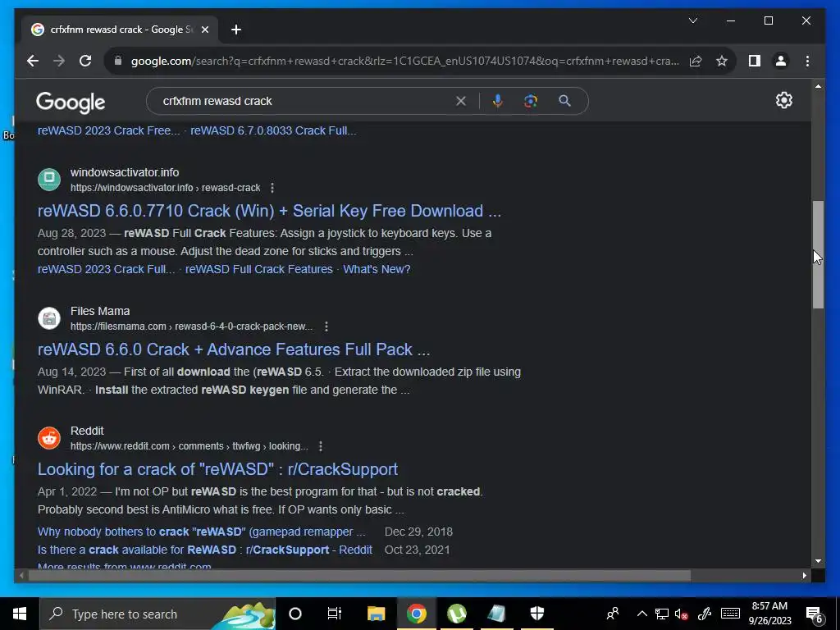Open reWASD Full Crack Features sitelink
Screen dimensions: 840x630
click(258, 269)
